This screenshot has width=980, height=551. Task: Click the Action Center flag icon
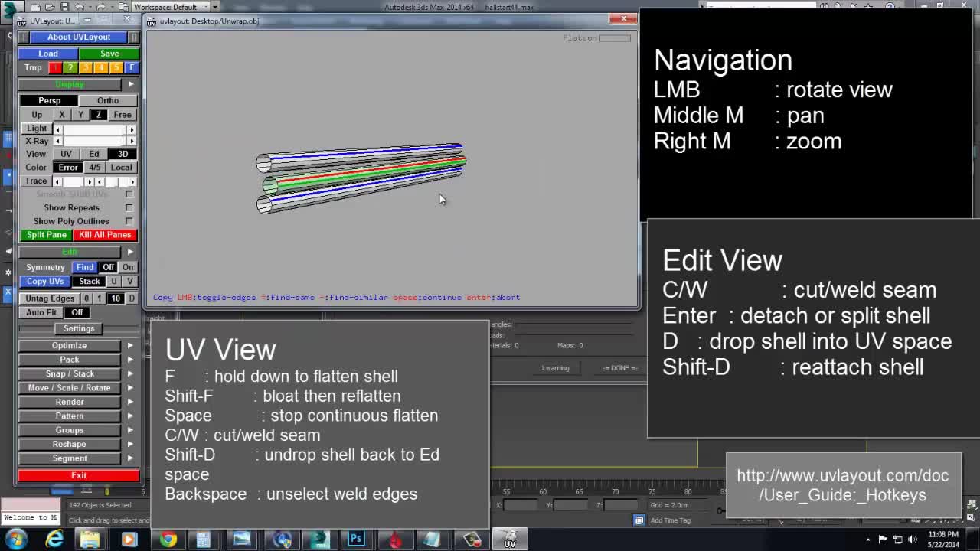883,540
